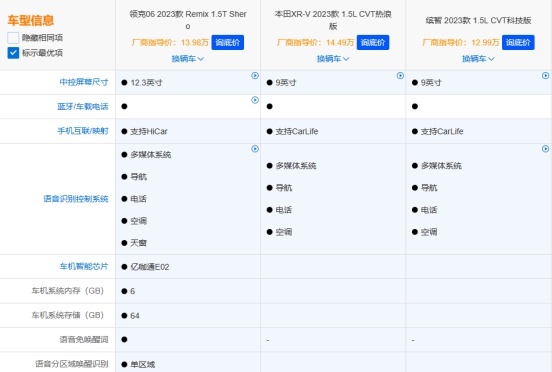The image size is (552, 372).
Task: Open the 语音识别控制系统 row label link
Action: coord(76,199)
